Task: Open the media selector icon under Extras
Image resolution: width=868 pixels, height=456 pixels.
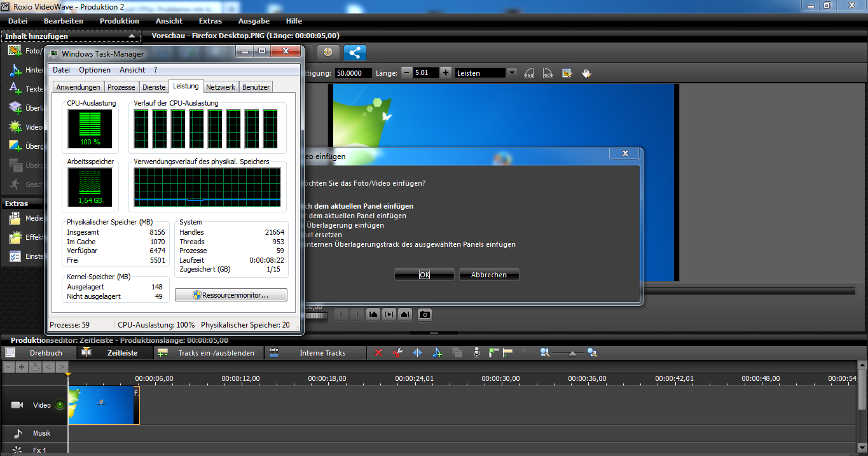Action: (x=15, y=219)
